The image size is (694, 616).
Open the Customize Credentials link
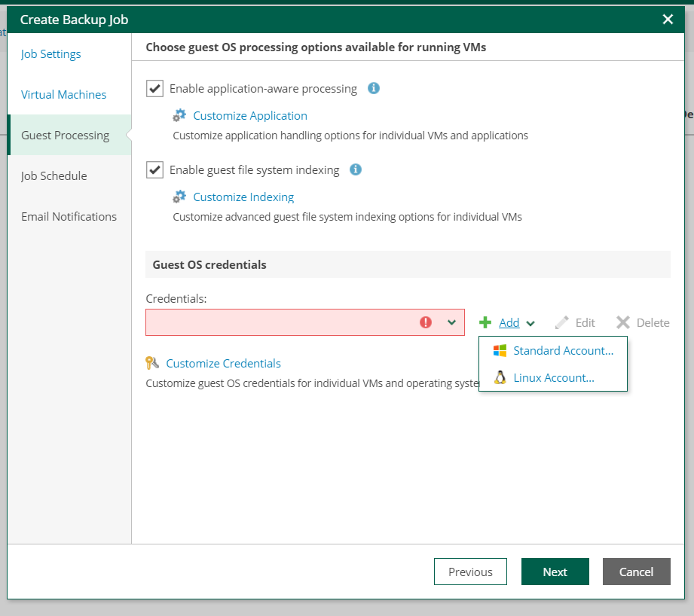[x=223, y=362]
